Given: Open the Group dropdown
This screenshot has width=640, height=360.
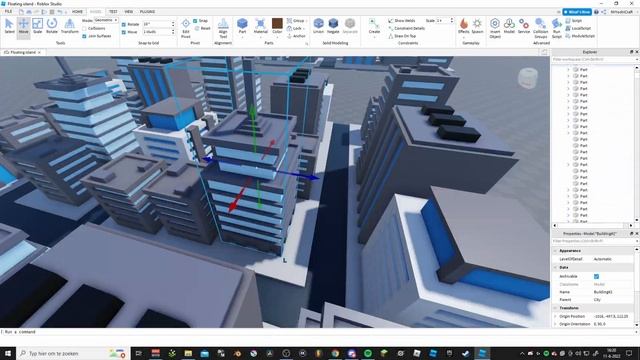Looking at the screenshot, I should click(296, 20).
